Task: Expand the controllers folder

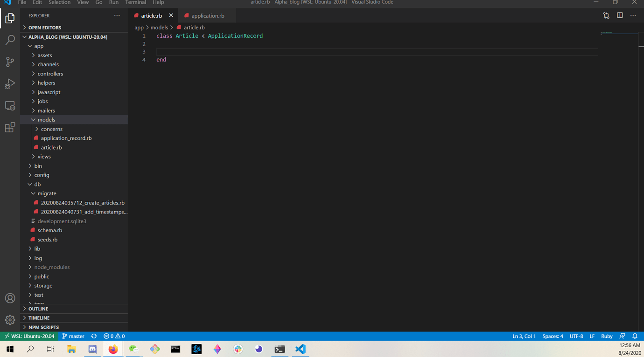Action: (50, 74)
